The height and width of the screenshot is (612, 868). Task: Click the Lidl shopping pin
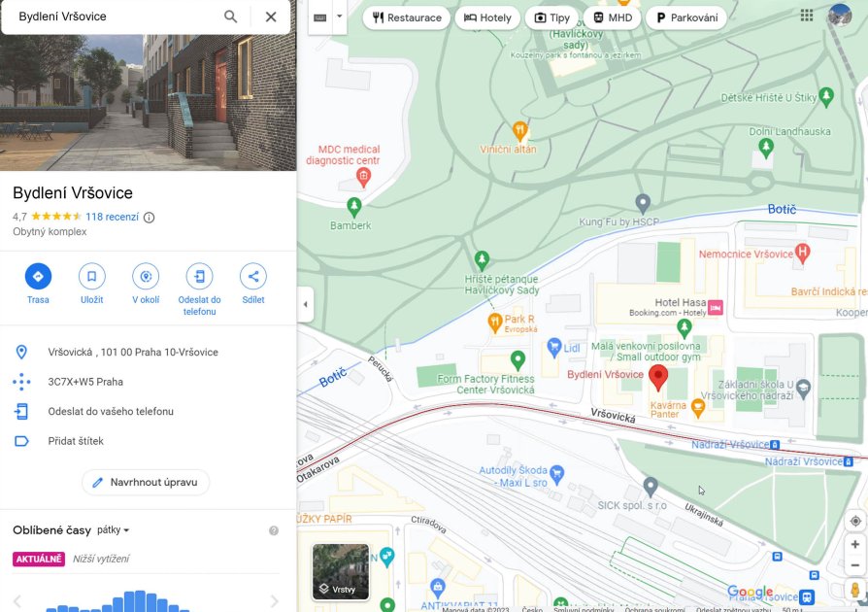554,348
